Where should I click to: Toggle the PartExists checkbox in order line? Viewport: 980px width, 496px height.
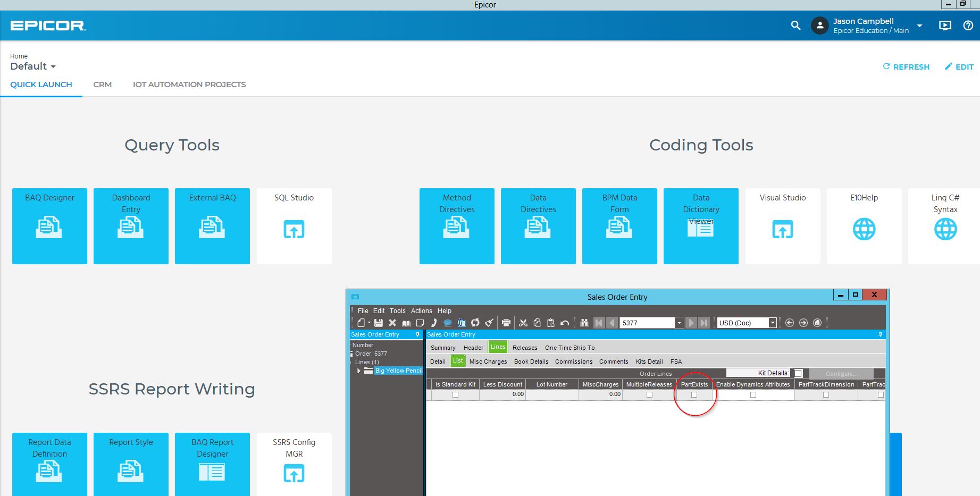(x=694, y=394)
